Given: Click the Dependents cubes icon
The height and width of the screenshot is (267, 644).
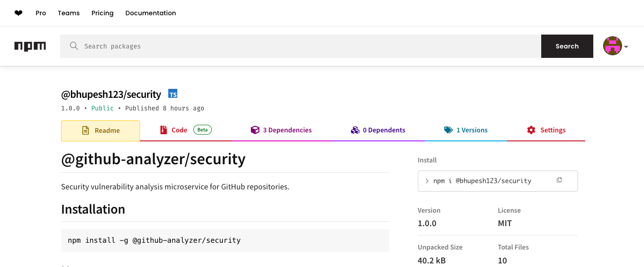Looking at the screenshot, I should 355,130.
